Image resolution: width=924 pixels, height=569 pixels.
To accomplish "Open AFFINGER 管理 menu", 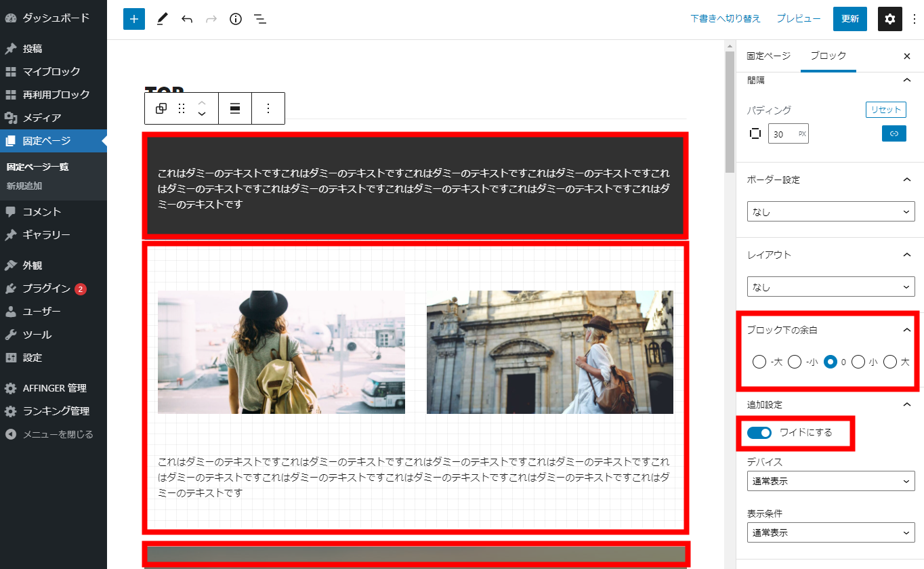I will [x=54, y=388].
